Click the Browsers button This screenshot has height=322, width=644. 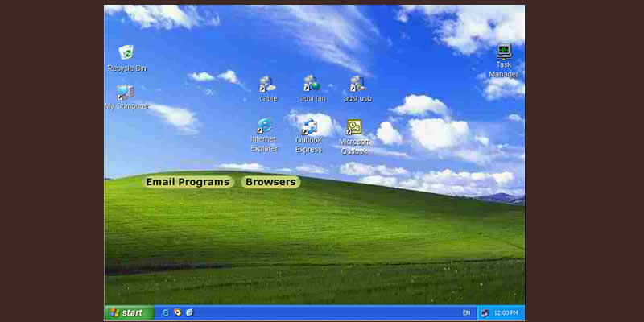[x=270, y=182]
